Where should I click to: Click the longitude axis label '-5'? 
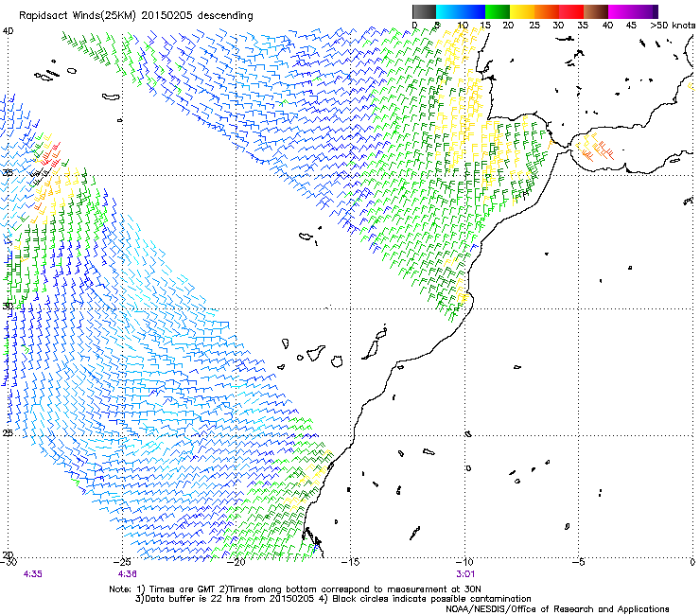click(x=579, y=561)
